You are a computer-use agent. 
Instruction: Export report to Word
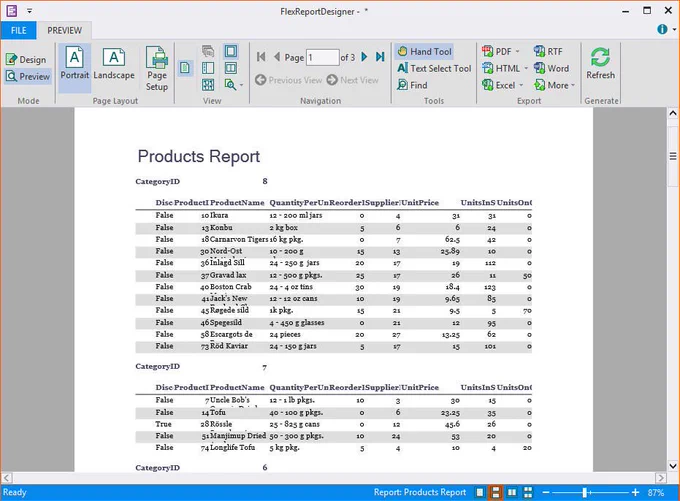coord(552,68)
